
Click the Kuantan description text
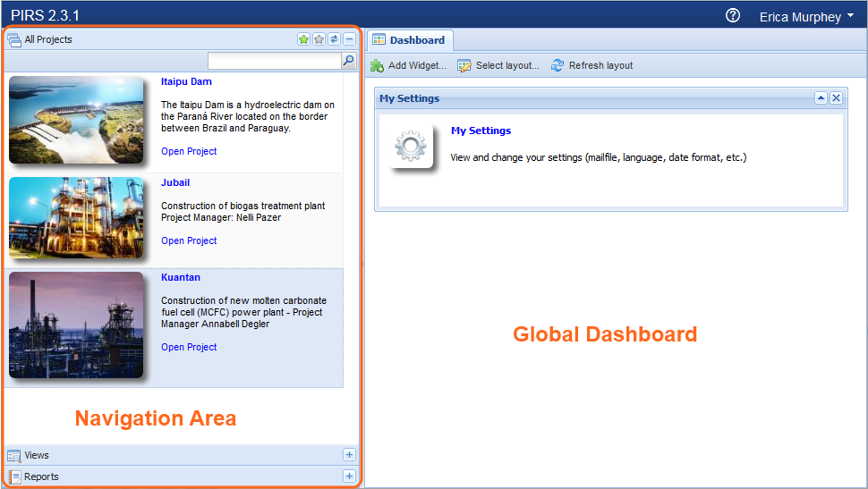(244, 312)
